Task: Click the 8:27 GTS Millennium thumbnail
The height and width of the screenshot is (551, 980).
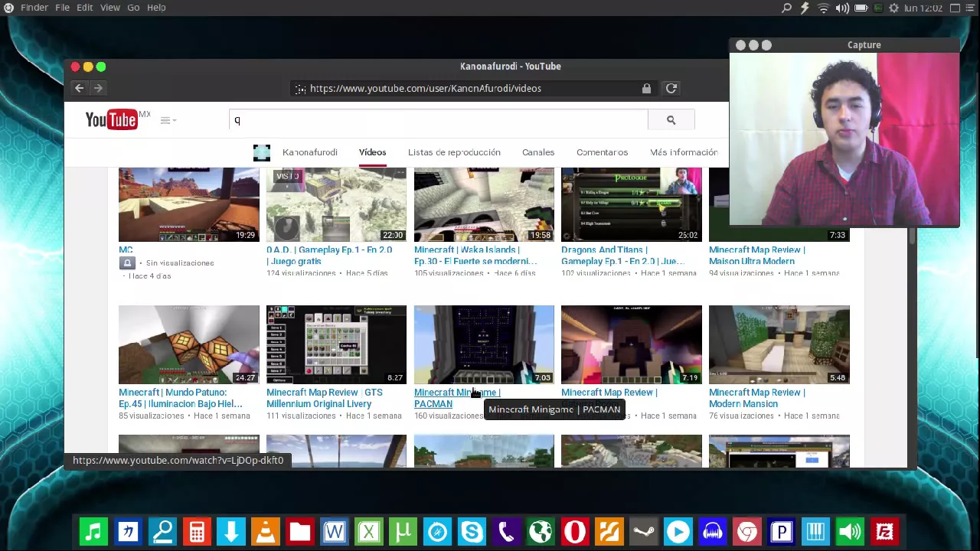Action: [x=336, y=344]
